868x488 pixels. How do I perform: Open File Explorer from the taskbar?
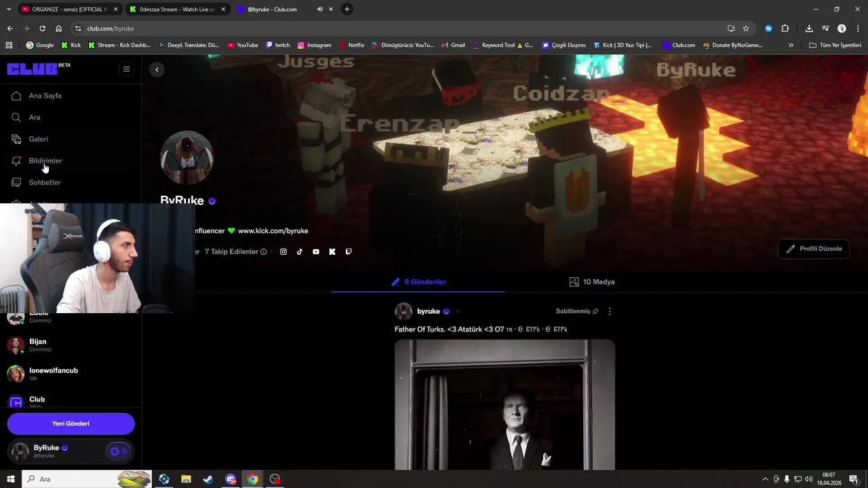(x=186, y=479)
